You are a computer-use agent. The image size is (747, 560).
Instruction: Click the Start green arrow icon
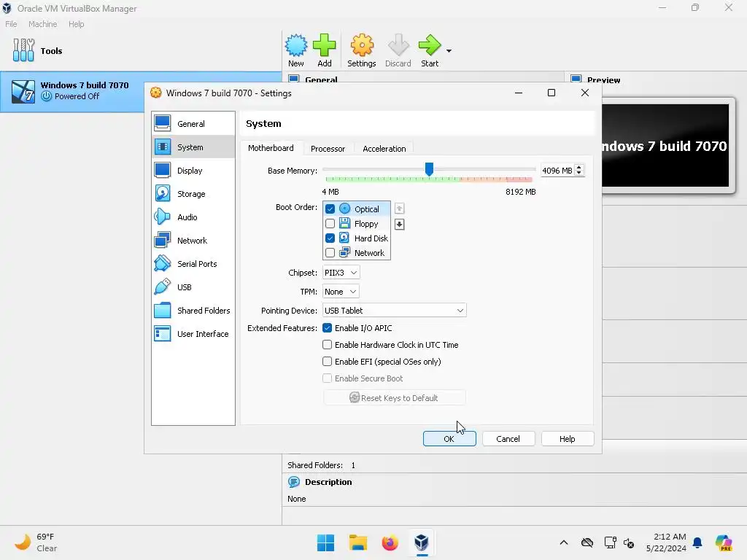(x=430, y=45)
